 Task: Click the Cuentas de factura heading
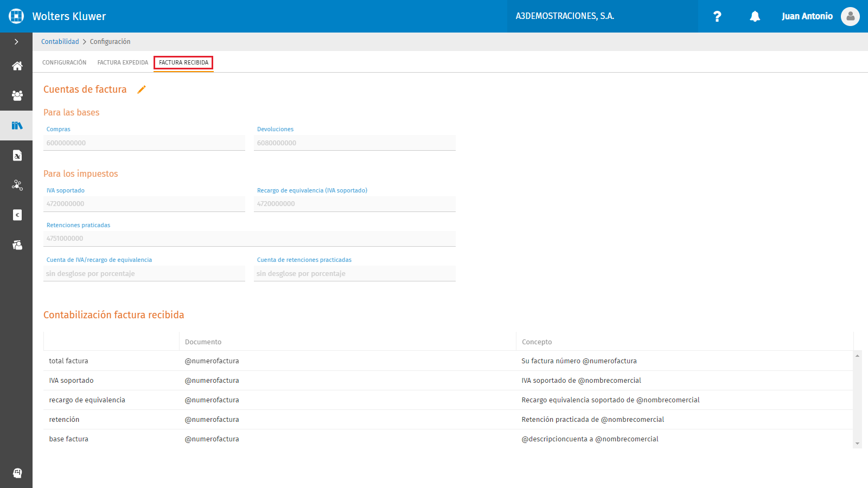click(85, 89)
